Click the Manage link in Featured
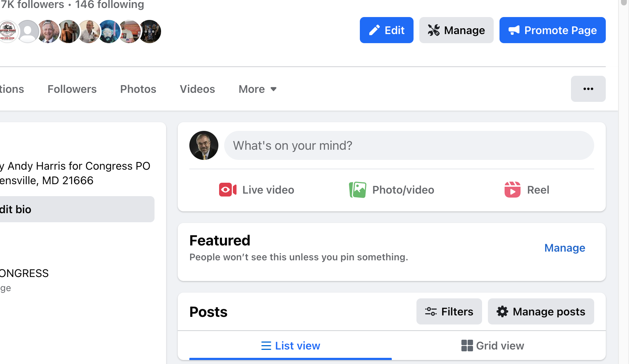The height and width of the screenshot is (364, 629). (565, 248)
